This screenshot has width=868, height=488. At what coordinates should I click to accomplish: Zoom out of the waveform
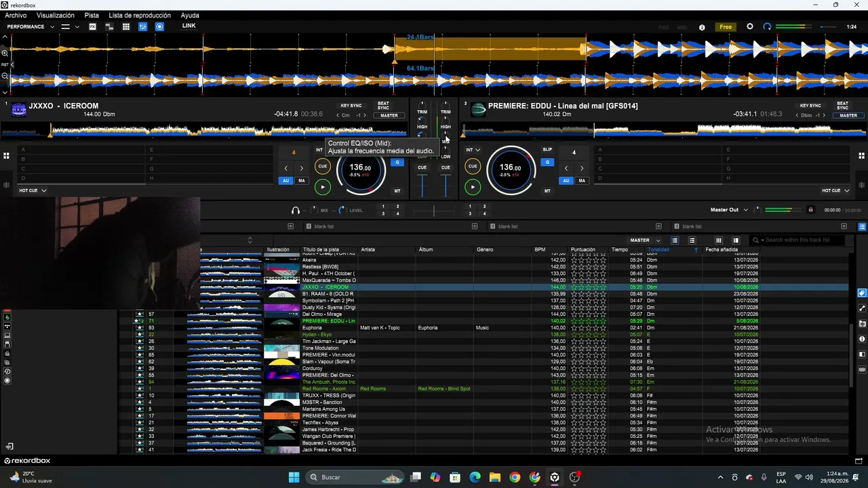pyautogui.click(x=5, y=76)
